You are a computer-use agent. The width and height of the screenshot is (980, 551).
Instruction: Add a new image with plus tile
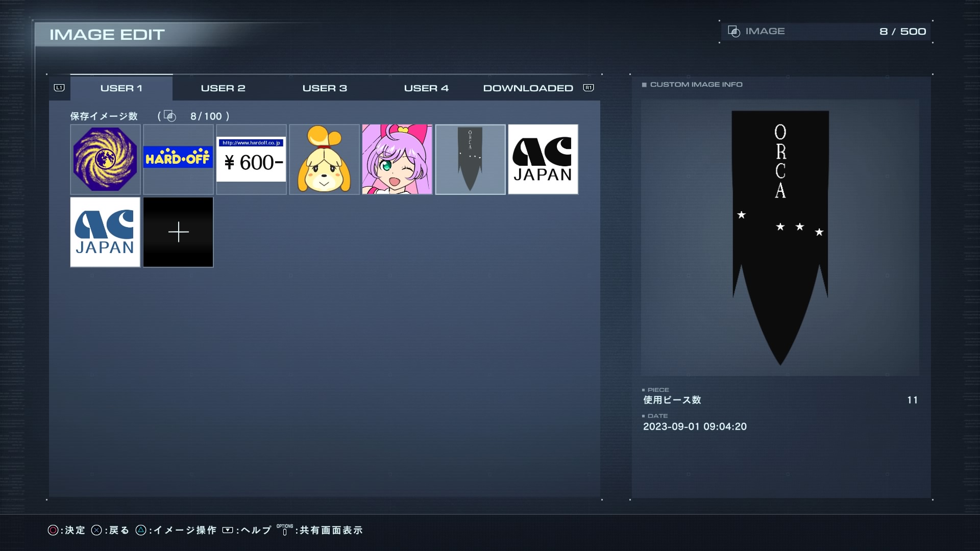pyautogui.click(x=178, y=232)
